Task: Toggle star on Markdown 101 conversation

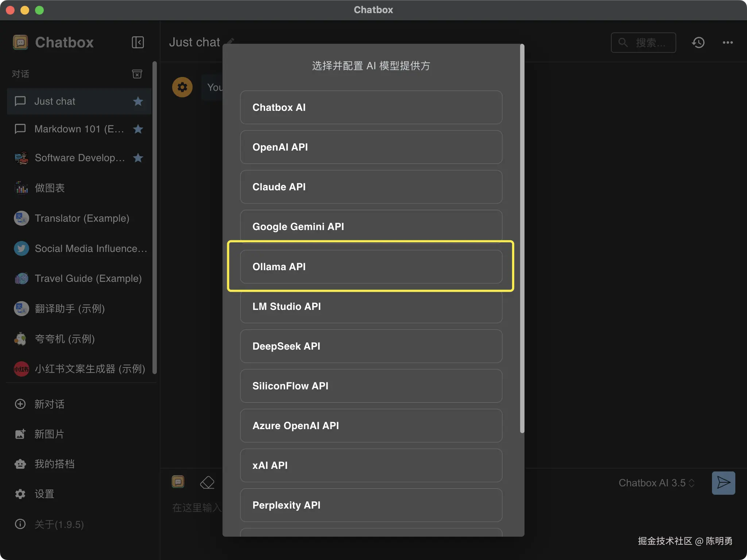Action: coord(138,129)
